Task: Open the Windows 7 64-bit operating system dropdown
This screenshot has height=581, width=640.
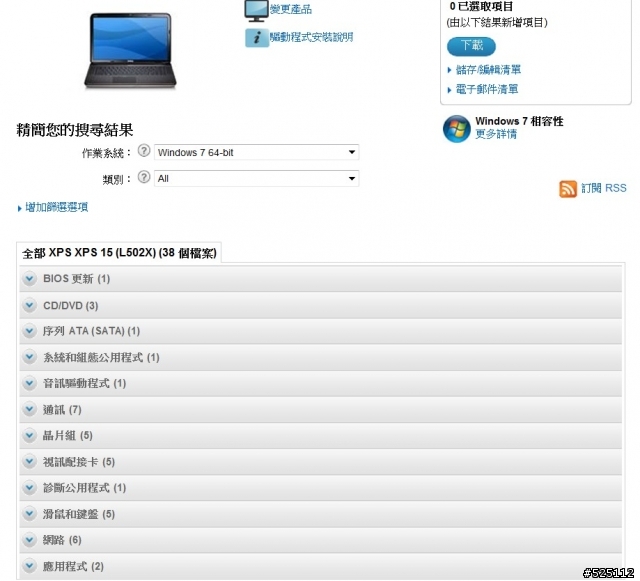Action: (x=256, y=152)
